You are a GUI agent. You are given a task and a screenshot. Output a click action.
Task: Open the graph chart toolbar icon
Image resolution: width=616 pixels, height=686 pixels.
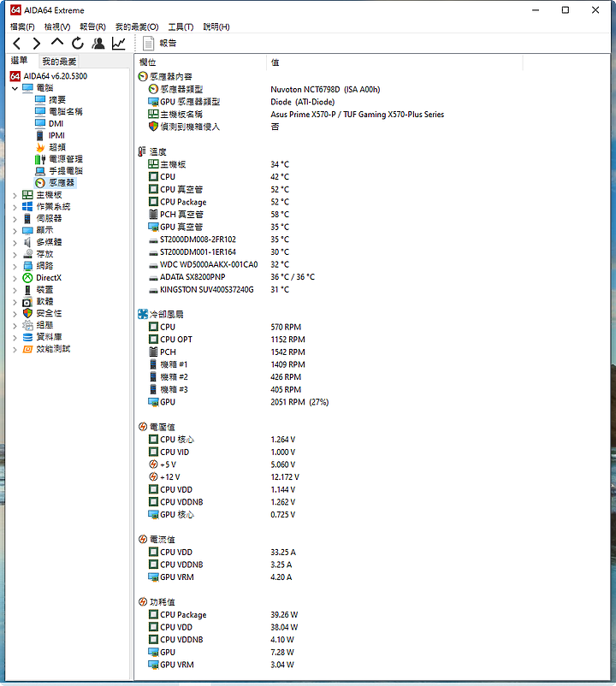[x=119, y=44]
